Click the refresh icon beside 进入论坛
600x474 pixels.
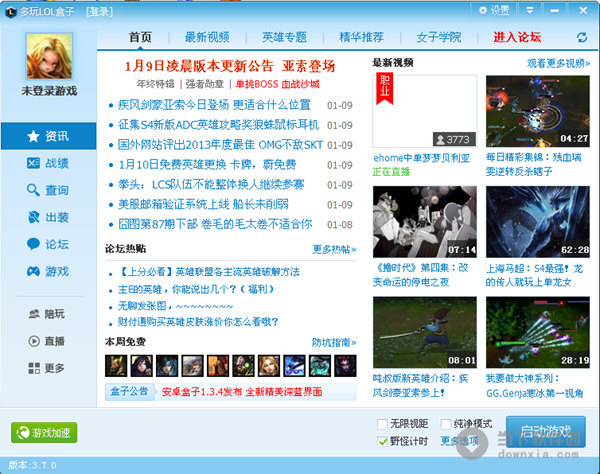click(582, 37)
